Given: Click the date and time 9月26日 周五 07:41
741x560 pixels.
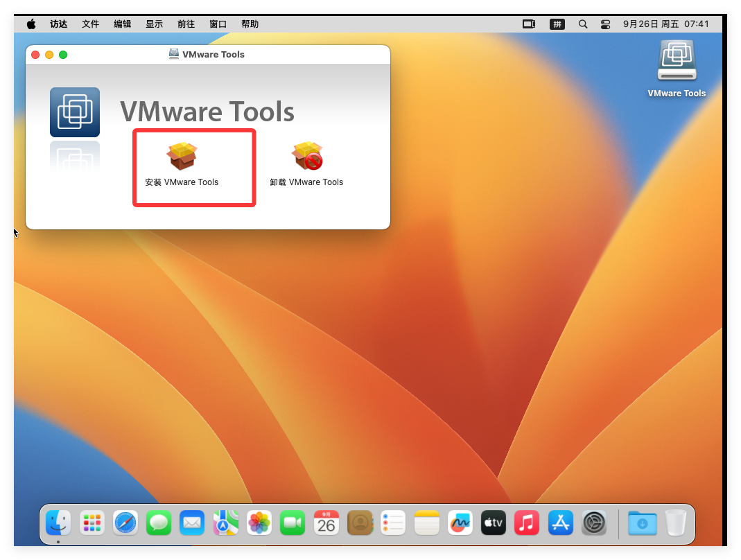Looking at the screenshot, I should coord(665,24).
